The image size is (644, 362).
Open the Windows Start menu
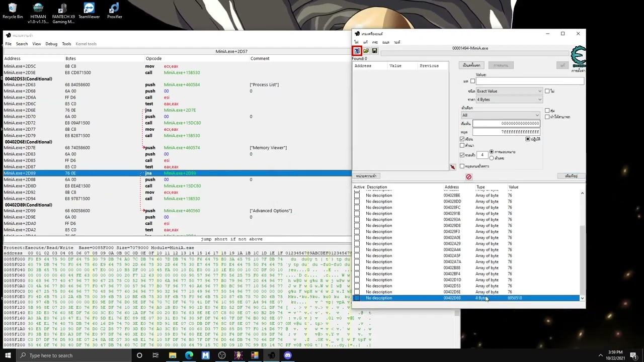click(x=8, y=355)
